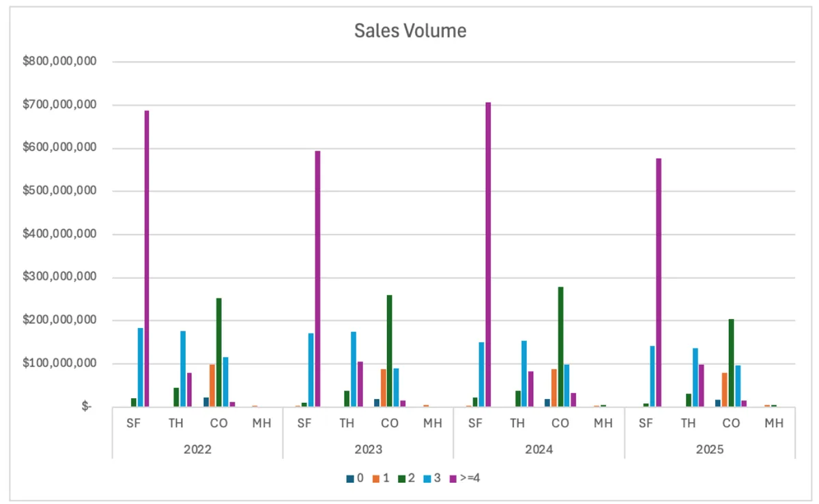Click the $600,000,000 axis label
The width and height of the screenshot is (819, 504).
tap(59, 148)
